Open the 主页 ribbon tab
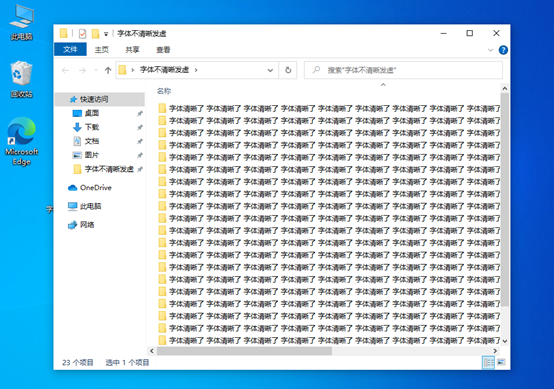 101,50
